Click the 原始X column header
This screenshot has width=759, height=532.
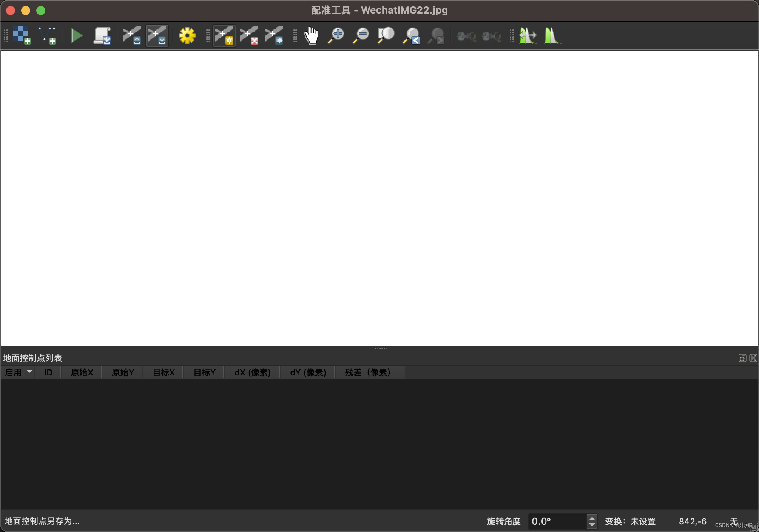pos(82,372)
